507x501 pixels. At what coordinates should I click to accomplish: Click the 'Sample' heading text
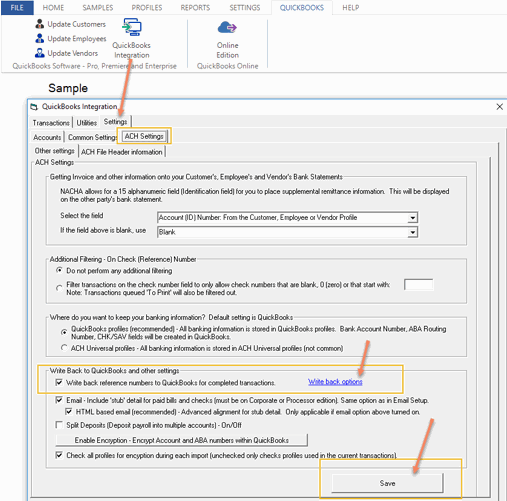(68, 88)
